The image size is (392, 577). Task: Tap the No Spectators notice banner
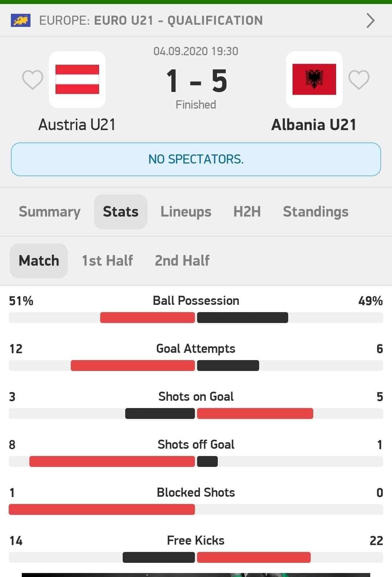click(196, 159)
